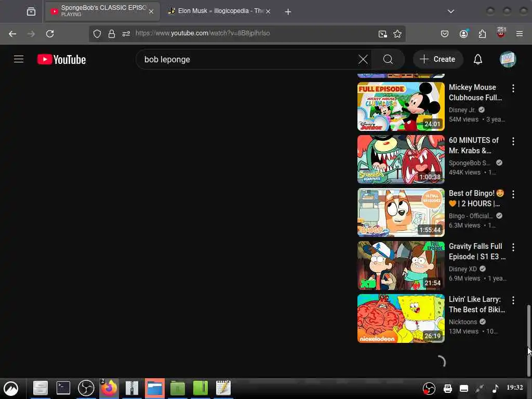Screen dimensions: 532x399
Task: Open the blue file manager taskbar icon
Action: tap(155, 388)
